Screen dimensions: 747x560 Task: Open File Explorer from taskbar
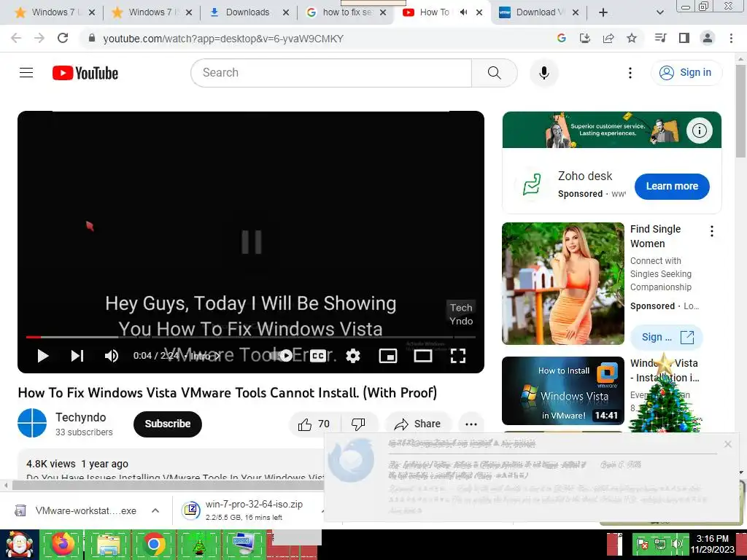tap(108, 544)
